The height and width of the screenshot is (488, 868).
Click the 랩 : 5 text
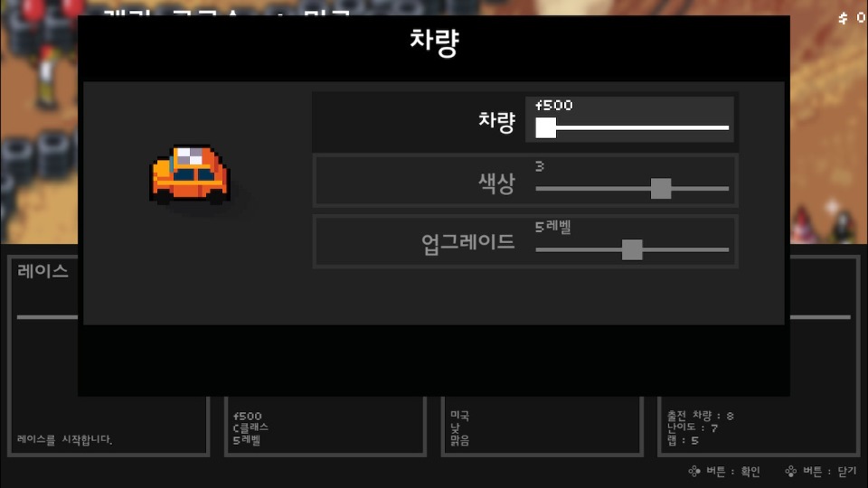[683, 440]
